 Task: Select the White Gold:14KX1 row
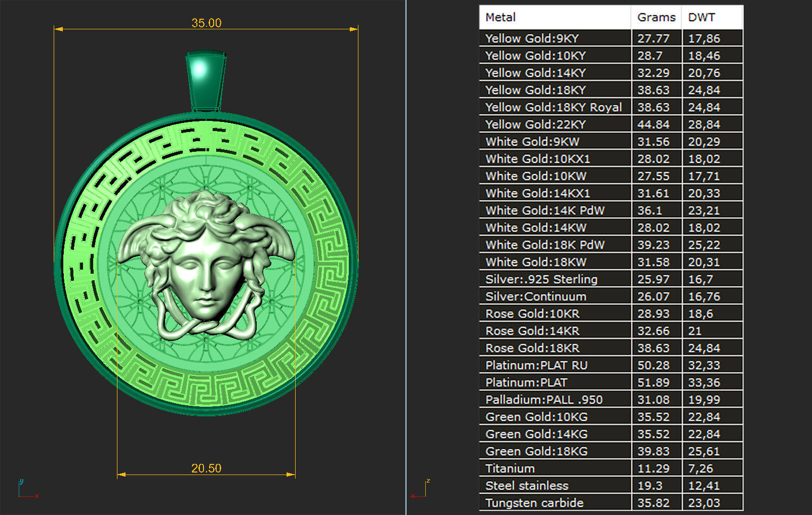tap(611, 193)
